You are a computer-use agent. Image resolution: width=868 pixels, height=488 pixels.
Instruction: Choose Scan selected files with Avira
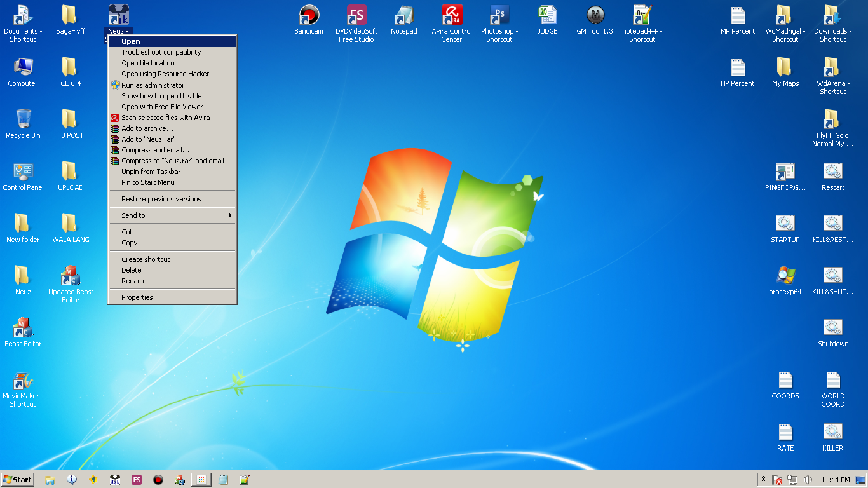click(172, 117)
